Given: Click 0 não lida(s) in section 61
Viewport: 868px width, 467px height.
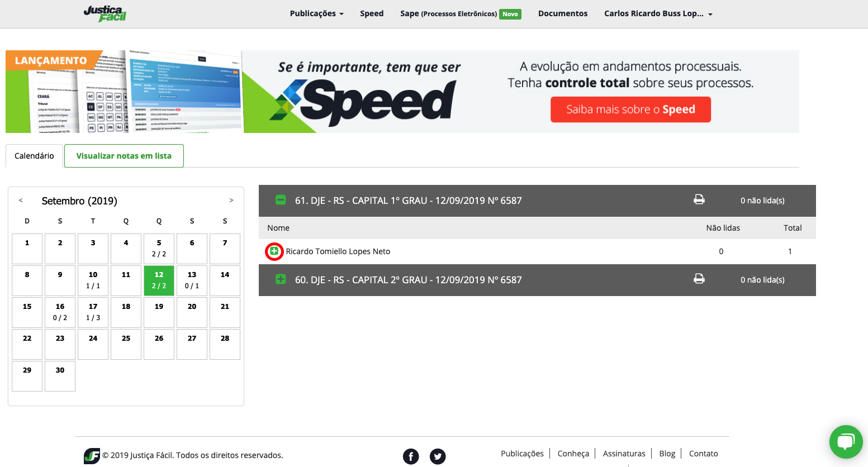Looking at the screenshot, I should (762, 201).
